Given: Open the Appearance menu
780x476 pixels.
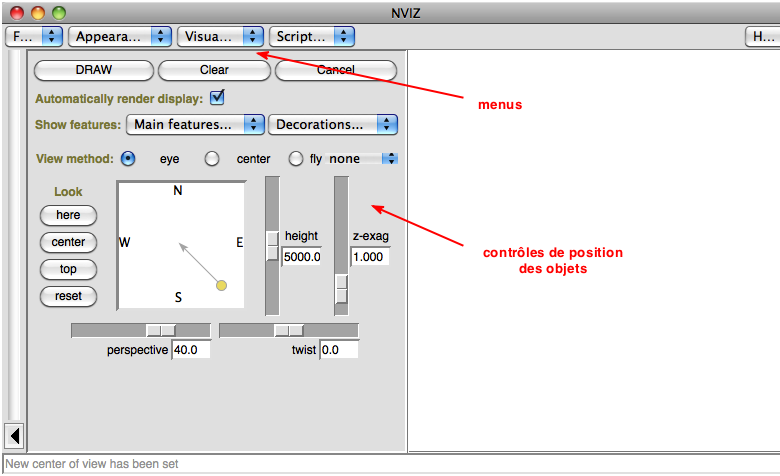Looking at the screenshot, I should click(x=120, y=37).
